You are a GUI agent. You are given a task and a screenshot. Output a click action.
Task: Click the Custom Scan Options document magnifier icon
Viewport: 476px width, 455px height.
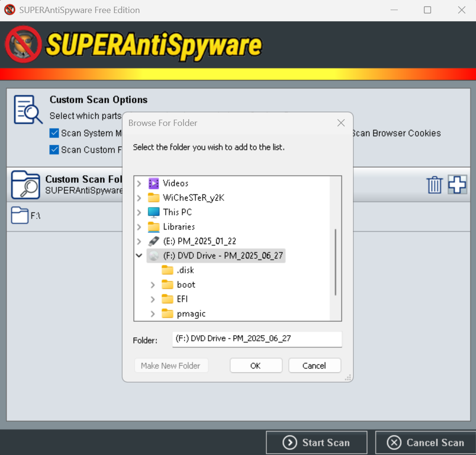coord(28,110)
